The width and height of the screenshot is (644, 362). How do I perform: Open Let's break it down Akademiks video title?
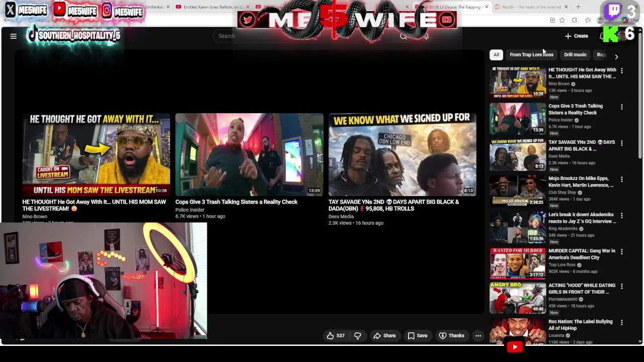582,218
